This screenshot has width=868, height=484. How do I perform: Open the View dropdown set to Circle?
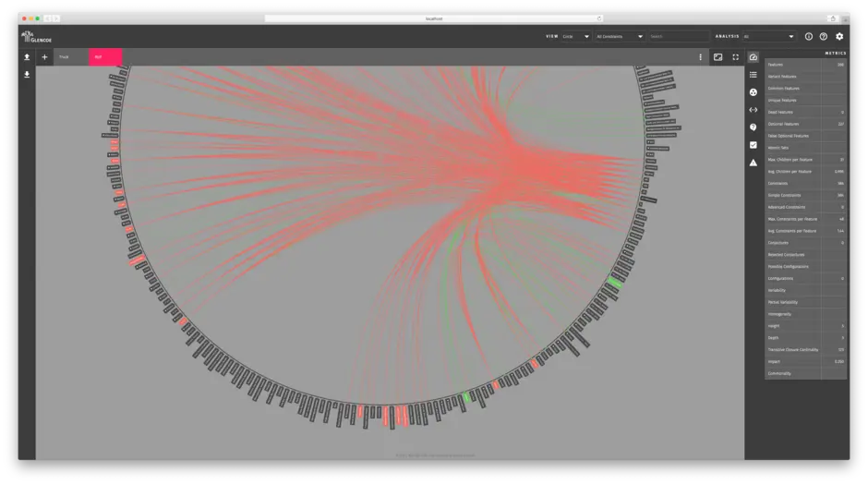tap(575, 37)
